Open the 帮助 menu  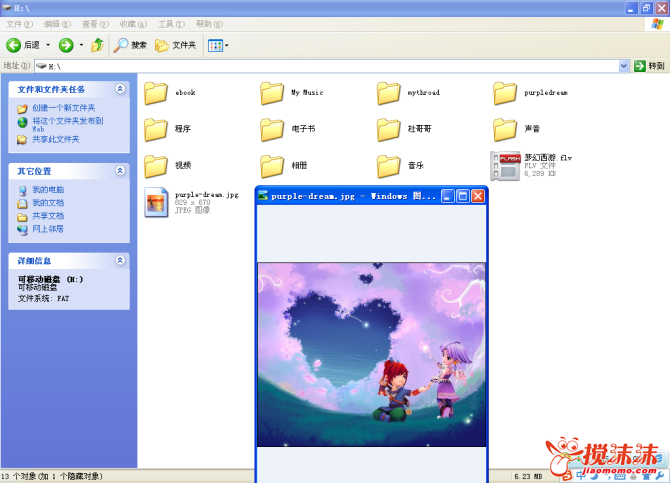coord(209,24)
